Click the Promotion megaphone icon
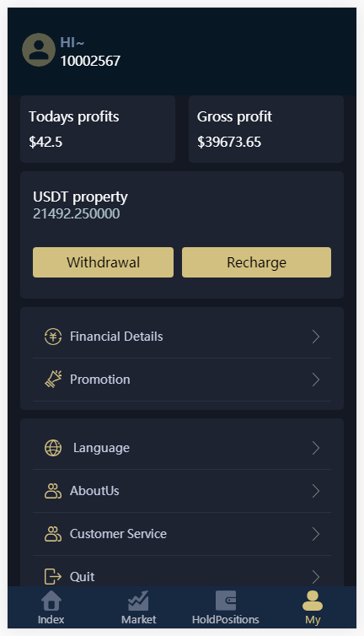The width and height of the screenshot is (364, 636). [x=53, y=380]
